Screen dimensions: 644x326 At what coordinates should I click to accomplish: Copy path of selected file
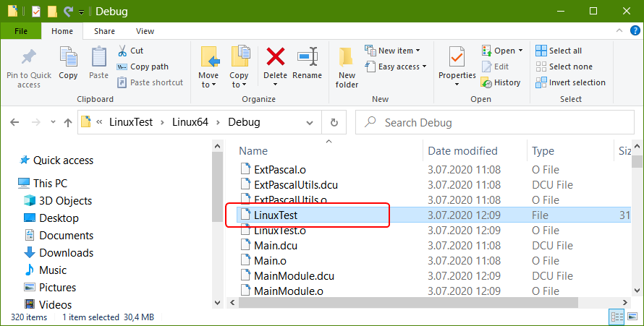point(143,67)
